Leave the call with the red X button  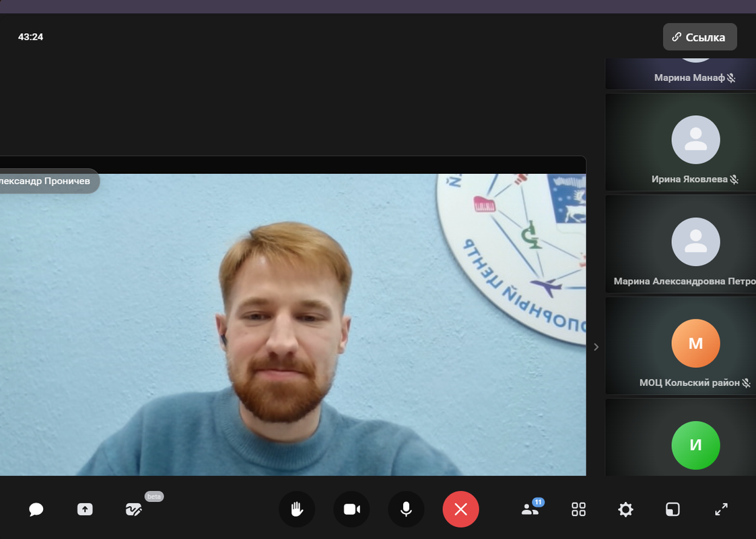point(460,509)
